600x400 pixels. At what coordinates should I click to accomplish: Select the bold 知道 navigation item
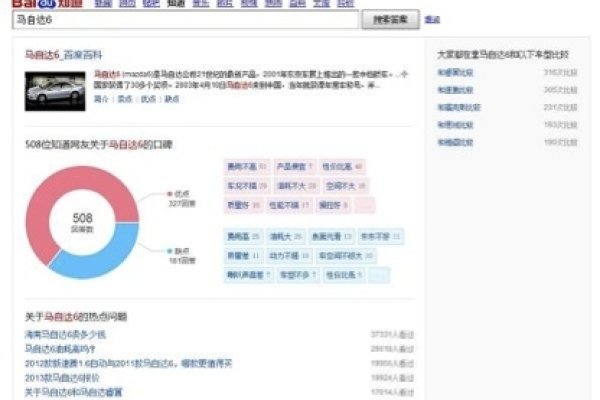coord(176,3)
